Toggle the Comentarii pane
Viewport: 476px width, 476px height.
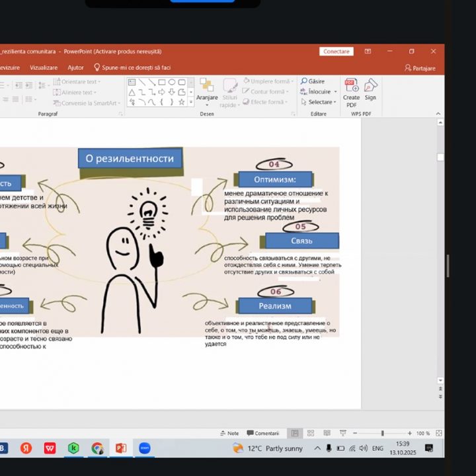[x=263, y=433]
